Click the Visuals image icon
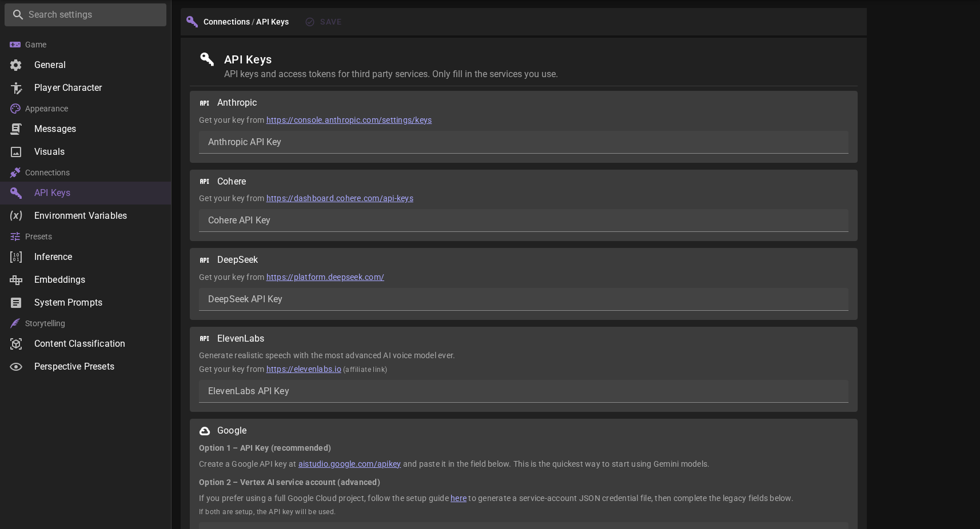The image size is (980, 529). click(16, 152)
